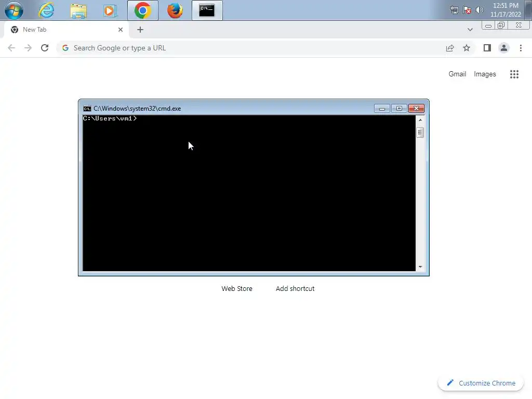This screenshot has height=399, width=532.
Task: Click the cmd scrollbar up arrow
Action: pyautogui.click(x=420, y=120)
